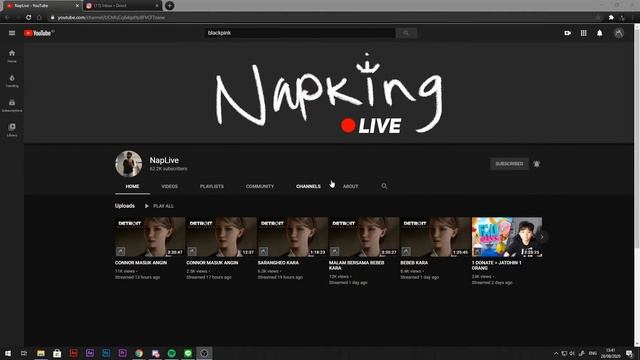Screen dimensions: 640x360
Task: Open the Create video camera icon
Action: 567,33
